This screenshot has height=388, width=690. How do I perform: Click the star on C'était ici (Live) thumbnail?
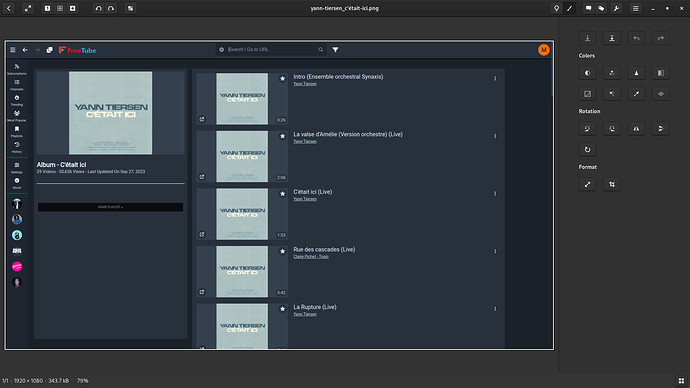(283, 194)
